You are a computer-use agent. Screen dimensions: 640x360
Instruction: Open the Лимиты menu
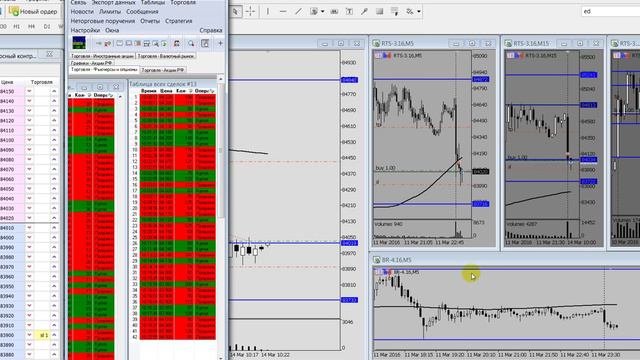pos(110,11)
